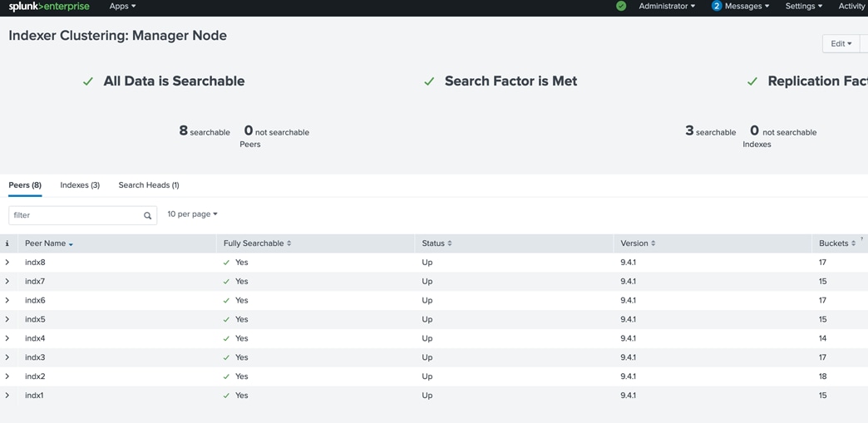Click the info column header icon
868x423 pixels.
click(x=7, y=243)
